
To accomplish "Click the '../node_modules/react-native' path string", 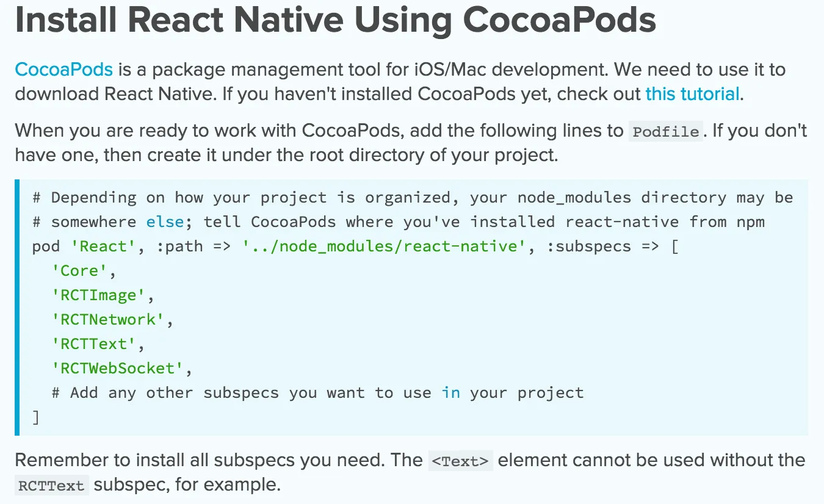I will (x=384, y=247).
